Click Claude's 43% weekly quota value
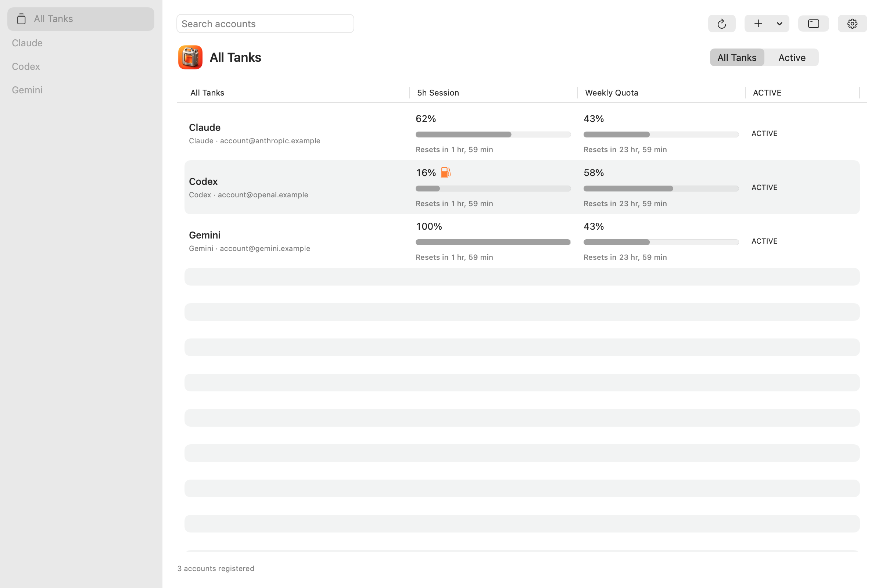 coord(594,118)
